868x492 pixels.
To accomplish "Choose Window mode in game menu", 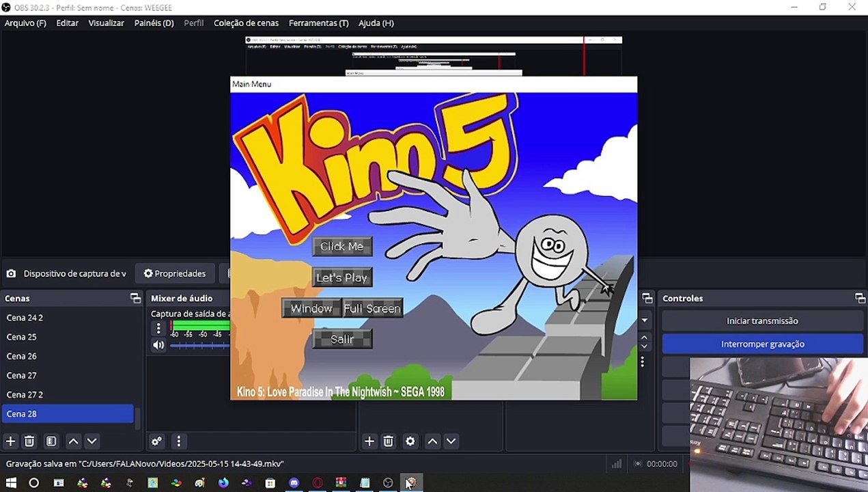I will [311, 308].
